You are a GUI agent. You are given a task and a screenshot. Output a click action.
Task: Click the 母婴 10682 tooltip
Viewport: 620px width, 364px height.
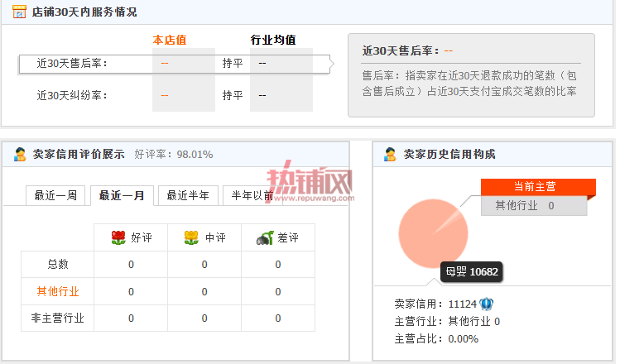472,272
